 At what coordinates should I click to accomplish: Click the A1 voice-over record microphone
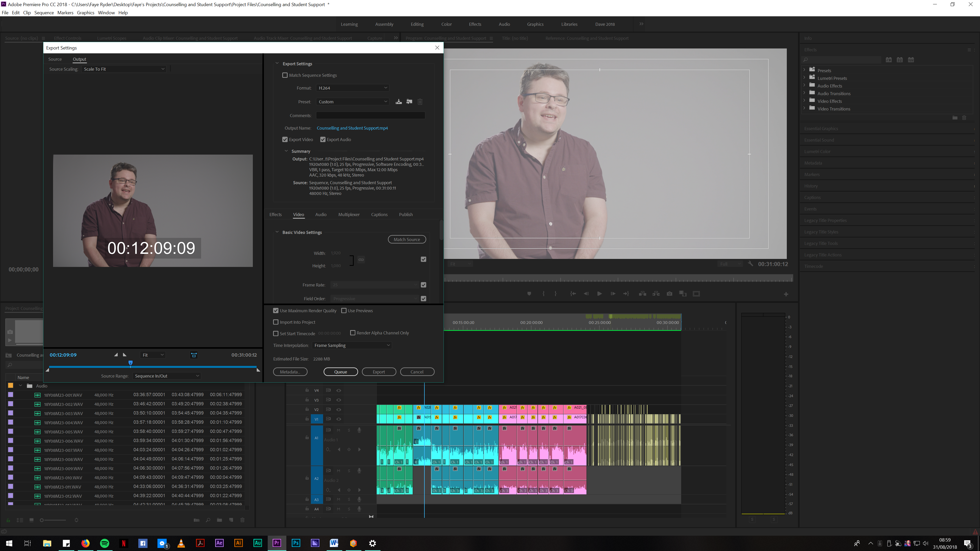click(x=359, y=430)
